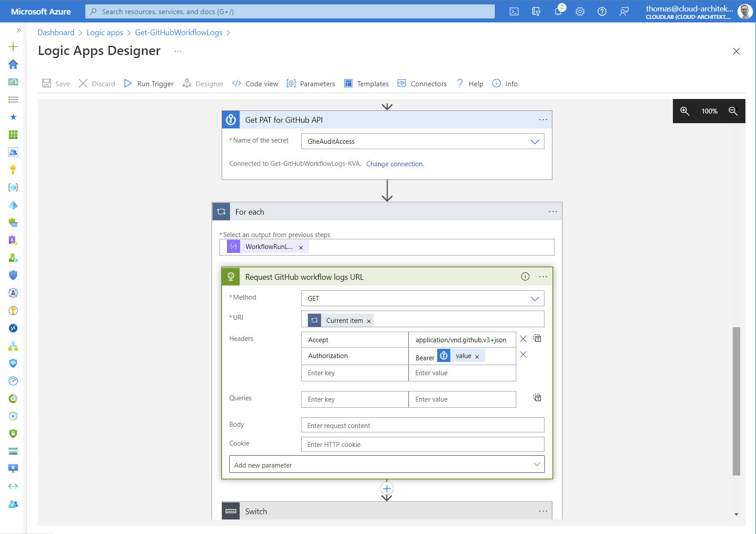The height and width of the screenshot is (534, 756).
Task: Open the help question mark
Action: tap(602, 11)
